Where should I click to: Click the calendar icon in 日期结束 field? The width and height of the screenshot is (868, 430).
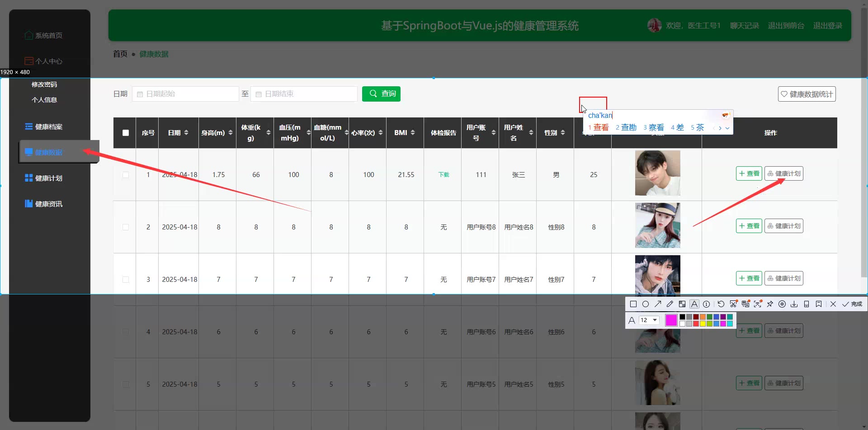[259, 94]
